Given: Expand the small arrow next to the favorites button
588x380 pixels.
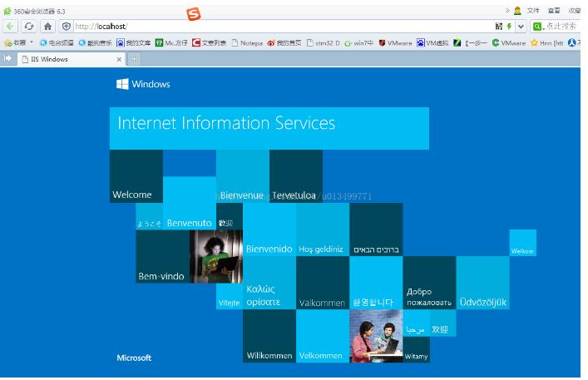Looking at the screenshot, I should pos(32,42).
